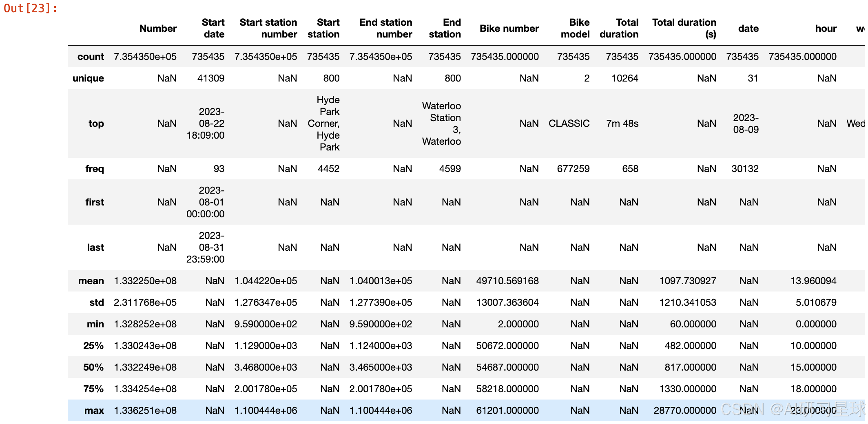Screen dimensions: 868x424
Task: Click the top row label
Action: 96,124
